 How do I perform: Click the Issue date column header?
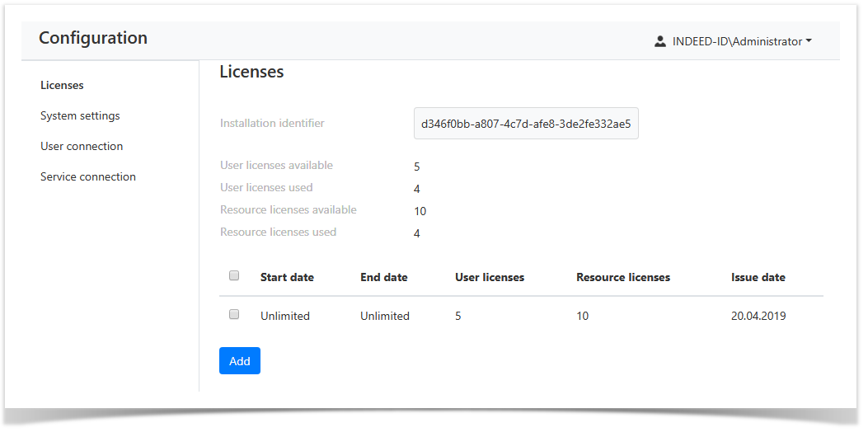point(758,277)
